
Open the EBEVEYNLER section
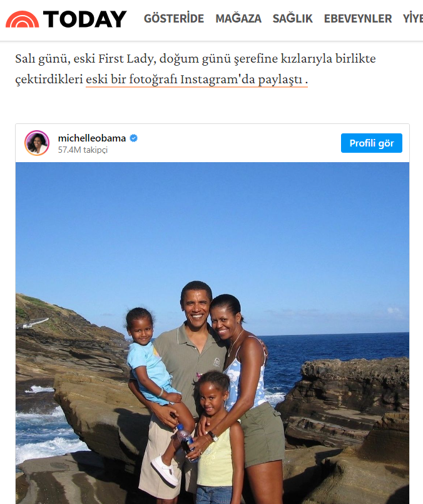click(358, 18)
